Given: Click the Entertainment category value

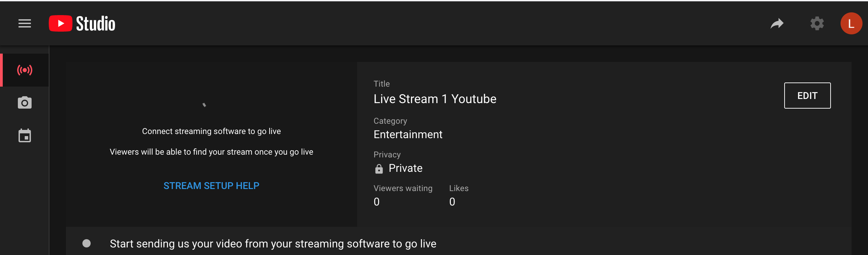Looking at the screenshot, I should click(408, 135).
